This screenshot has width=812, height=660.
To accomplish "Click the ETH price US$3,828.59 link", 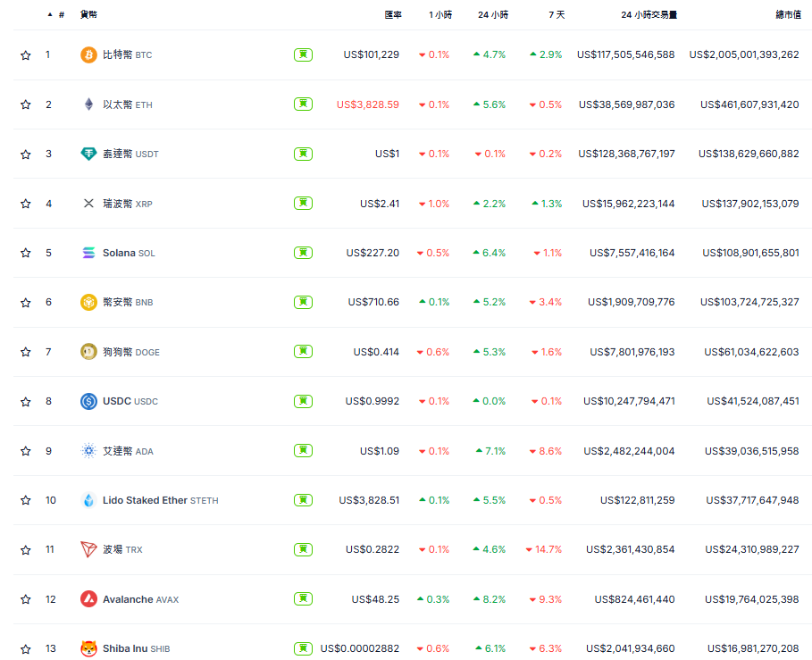I will [x=369, y=104].
